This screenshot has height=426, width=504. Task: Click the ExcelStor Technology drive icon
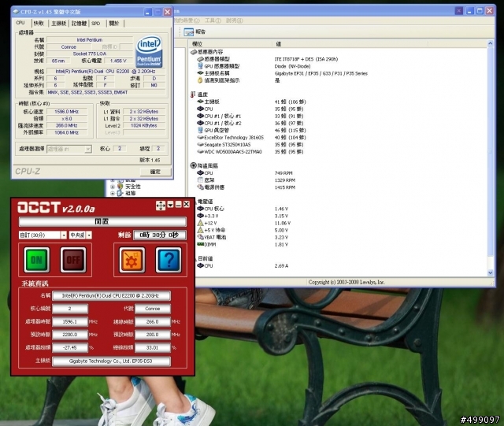[x=200, y=137]
